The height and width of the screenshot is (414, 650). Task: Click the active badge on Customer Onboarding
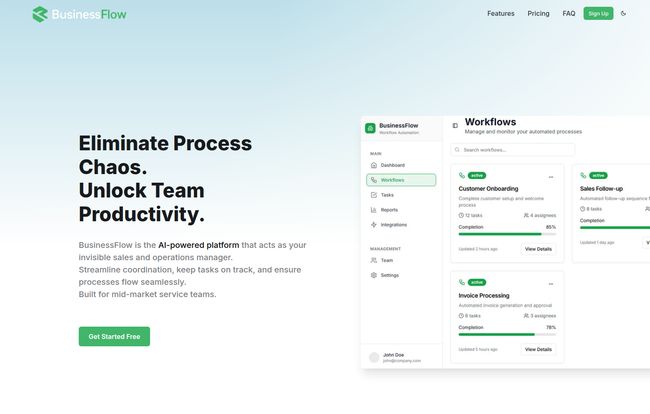point(477,175)
